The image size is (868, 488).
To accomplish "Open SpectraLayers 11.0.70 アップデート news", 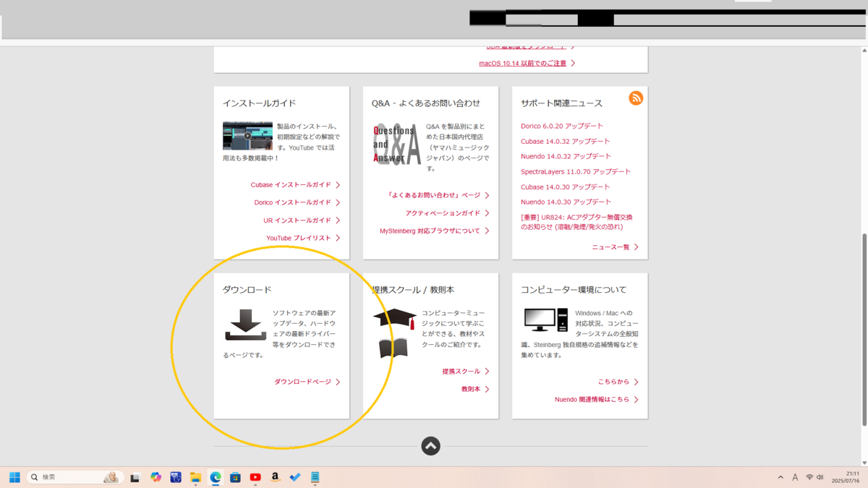I will [x=576, y=171].
